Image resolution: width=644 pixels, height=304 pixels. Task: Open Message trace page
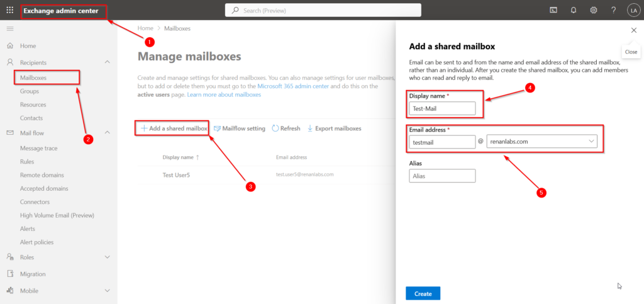click(39, 149)
